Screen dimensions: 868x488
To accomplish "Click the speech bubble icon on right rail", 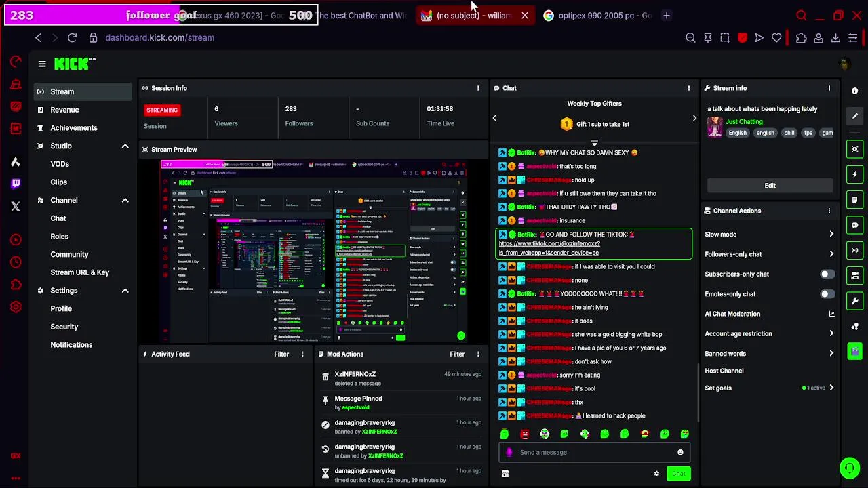I will click(x=854, y=225).
